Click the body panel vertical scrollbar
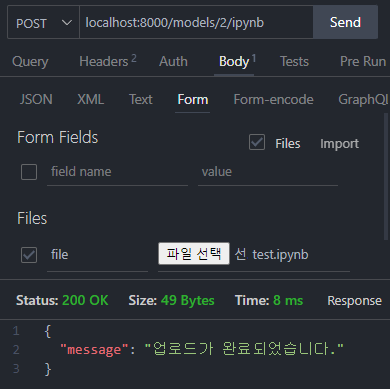The width and height of the screenshot is (390, 389). click(x=386, y=176)
